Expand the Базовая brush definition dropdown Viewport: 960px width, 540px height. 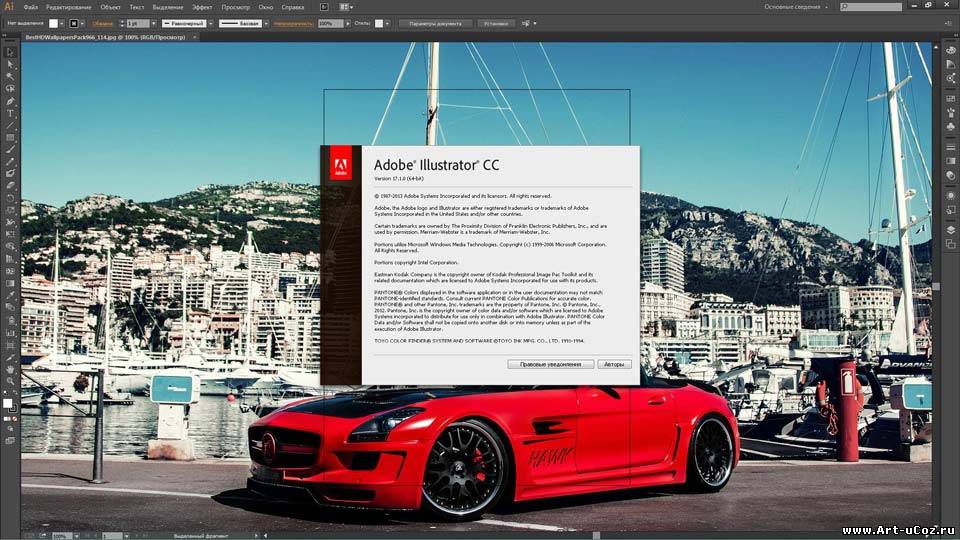point(266,24)
